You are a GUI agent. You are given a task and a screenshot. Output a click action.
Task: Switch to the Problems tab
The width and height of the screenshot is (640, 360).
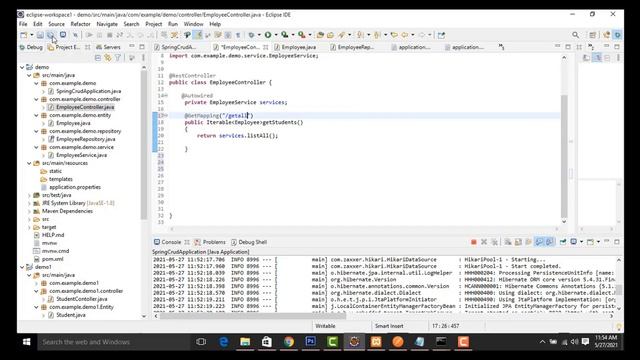[x=210, y=242]
